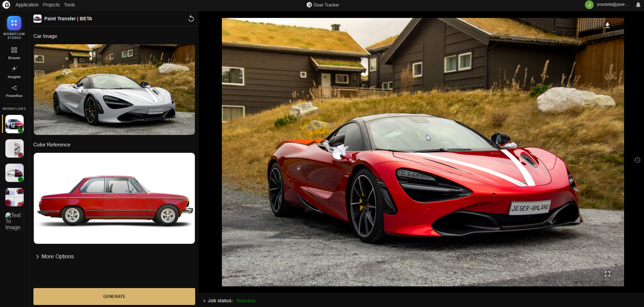
Task: Open the notifications bell
Action: pyautogui.click(x=638, y=5)
